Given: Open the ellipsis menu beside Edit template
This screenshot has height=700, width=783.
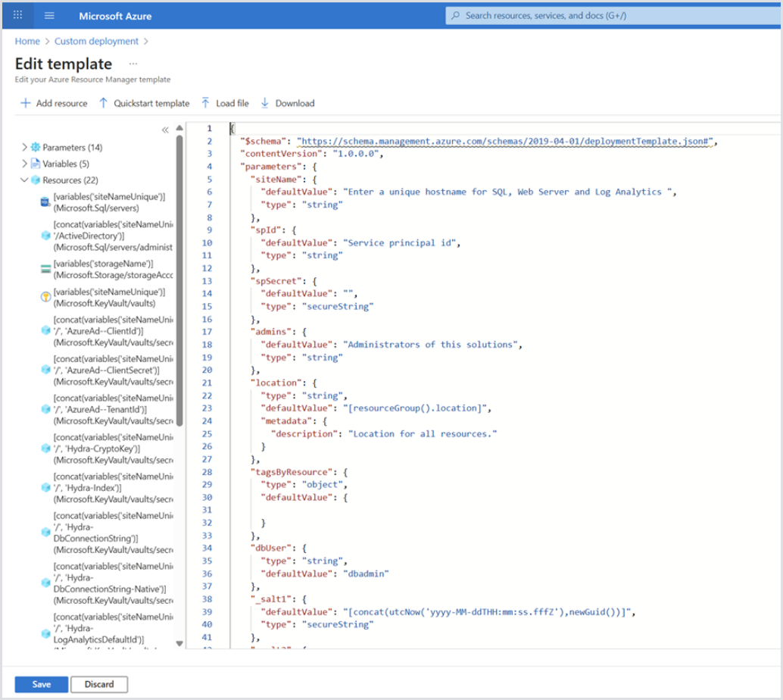Looking at the screenshot, I should 133,64.
